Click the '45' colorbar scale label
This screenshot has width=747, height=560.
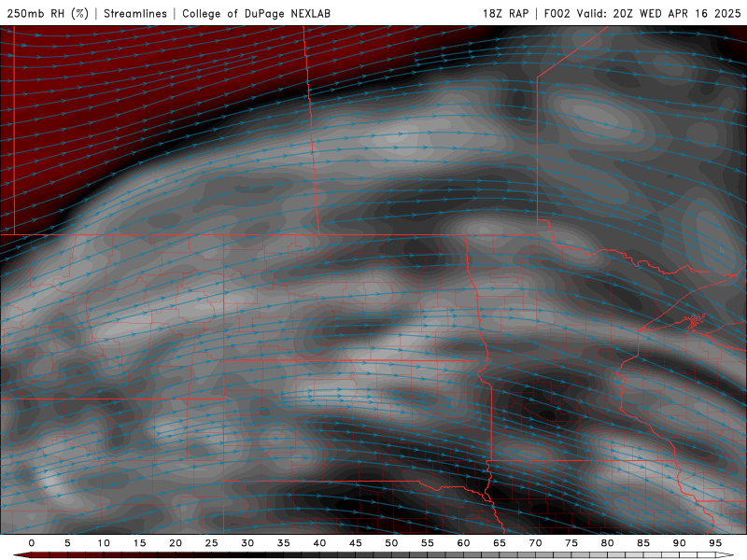[356, 543]
